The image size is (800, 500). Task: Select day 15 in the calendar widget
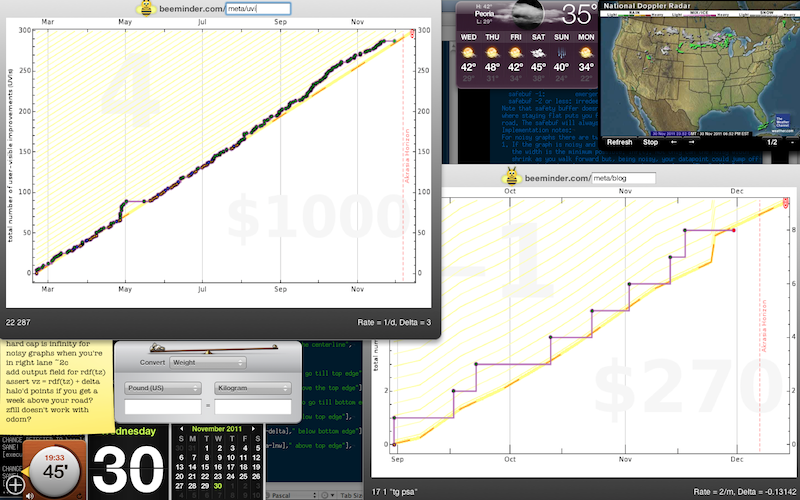coord(205,467)
